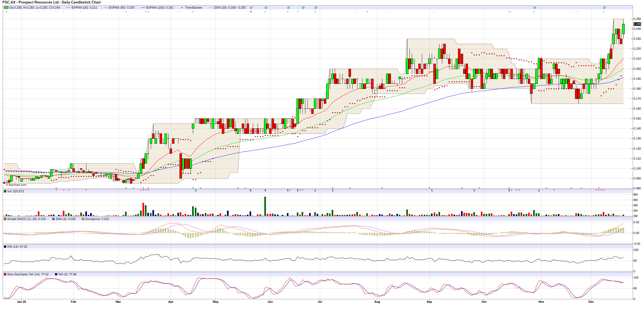The height and width of the screenshot is (310, 644).
Task: Select the EXPMA (100) legend entry
Action: (x=159, y=8)
